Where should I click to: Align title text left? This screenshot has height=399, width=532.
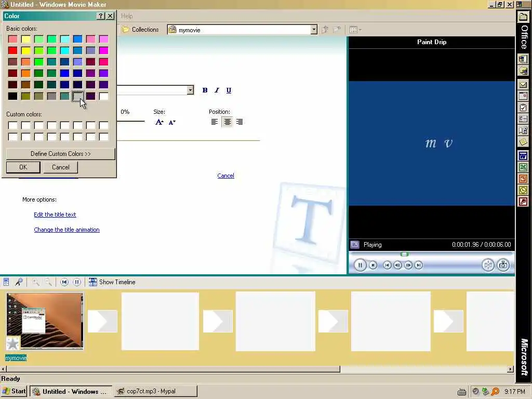[215, 122]
